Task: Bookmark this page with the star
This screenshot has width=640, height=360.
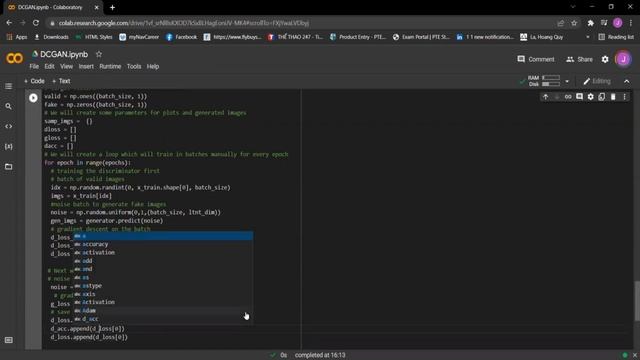Action: (x=574, y=23)
